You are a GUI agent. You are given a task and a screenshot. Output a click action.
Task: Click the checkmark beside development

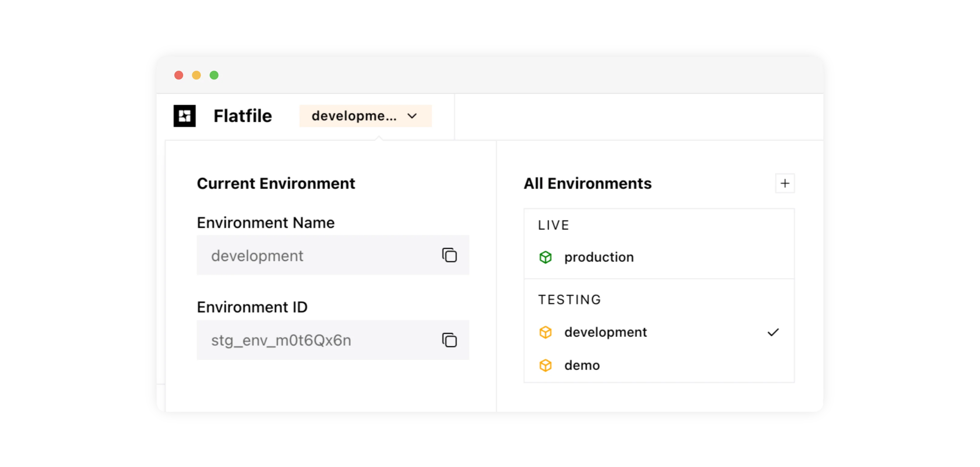tap(773, 332)
